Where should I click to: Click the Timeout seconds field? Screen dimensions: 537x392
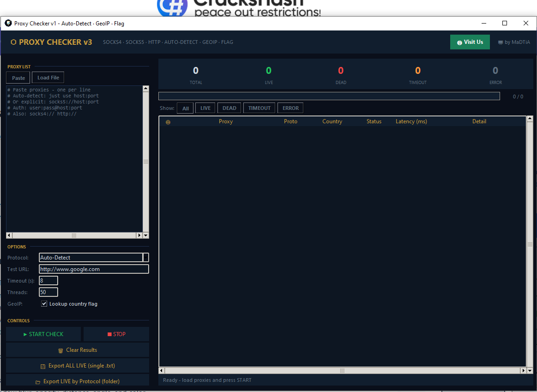coord(48,281)
